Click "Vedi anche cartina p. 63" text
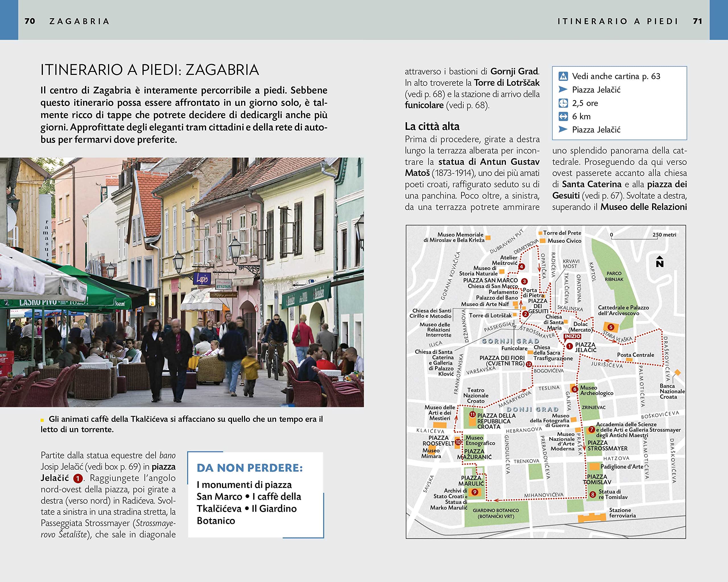 [x=616, y=76]
